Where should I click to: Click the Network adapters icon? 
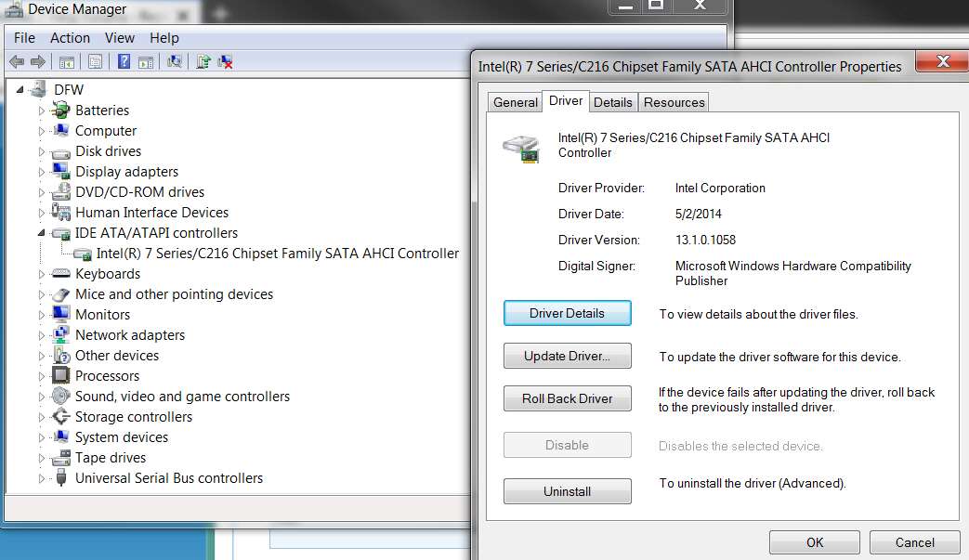click(60, 334)
